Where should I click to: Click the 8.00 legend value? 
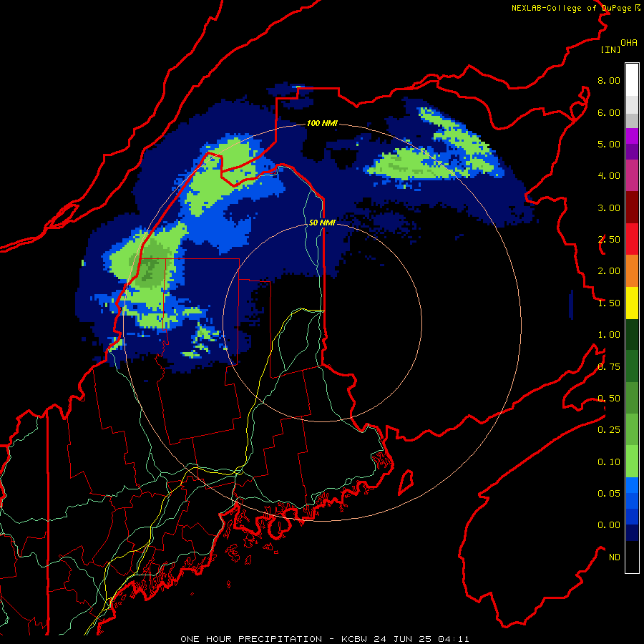click(x=609, y=80)
